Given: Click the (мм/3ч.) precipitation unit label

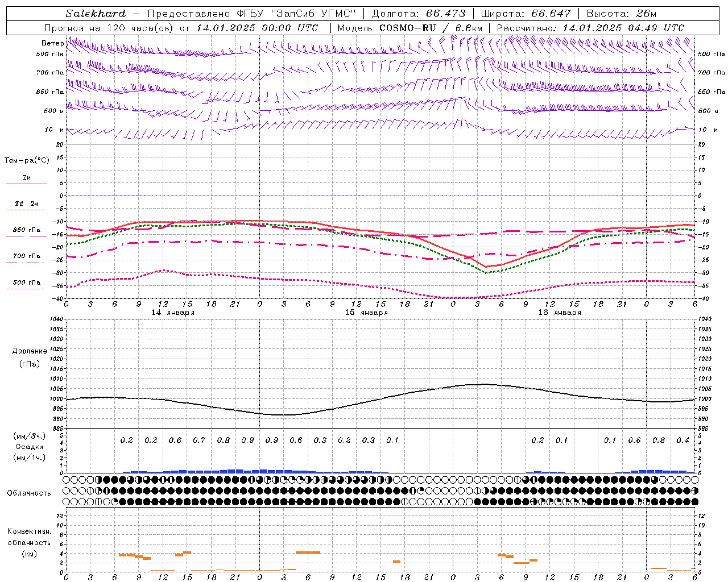Looking at the screenshot, I should (30, 436).
